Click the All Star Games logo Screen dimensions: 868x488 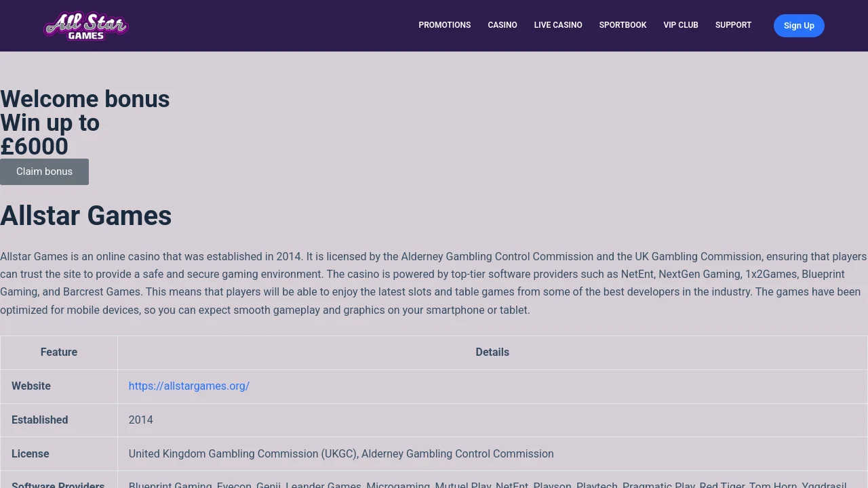click(86, 26)
